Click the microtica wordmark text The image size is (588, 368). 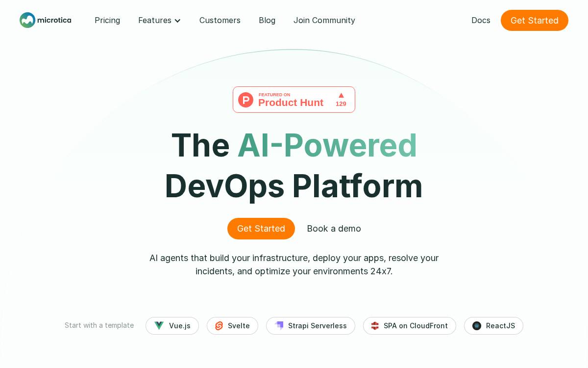point(54,20)
